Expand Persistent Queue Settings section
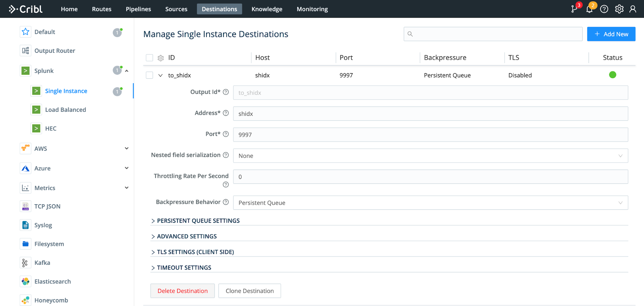 195,221
